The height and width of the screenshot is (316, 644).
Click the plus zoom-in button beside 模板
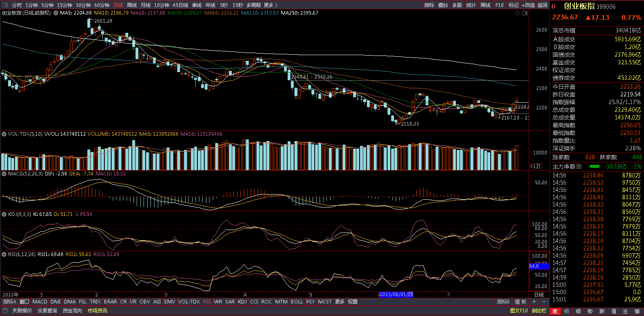[534, 302]
